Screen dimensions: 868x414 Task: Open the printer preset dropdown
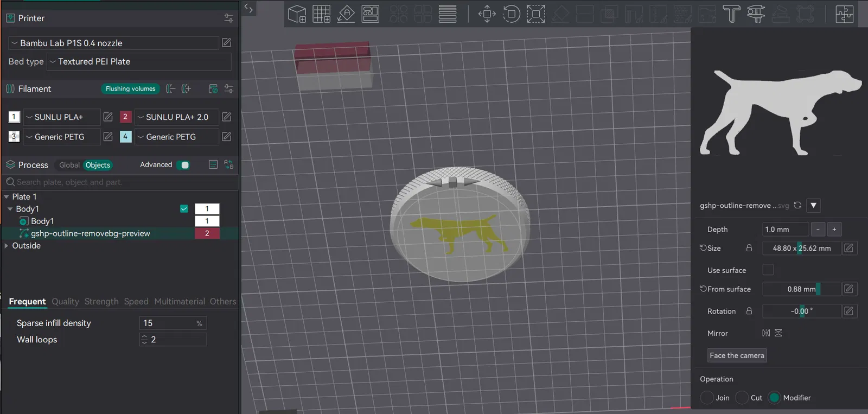tap(114, 43)
